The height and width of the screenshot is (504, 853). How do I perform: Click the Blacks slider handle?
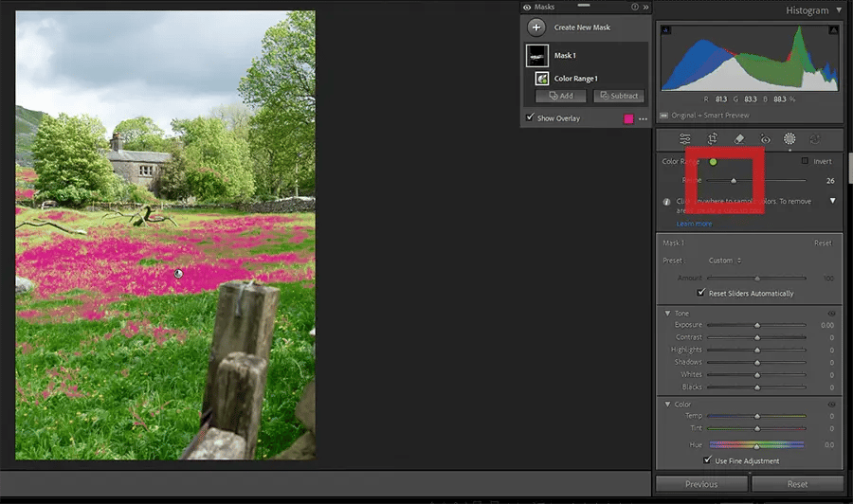757,387
